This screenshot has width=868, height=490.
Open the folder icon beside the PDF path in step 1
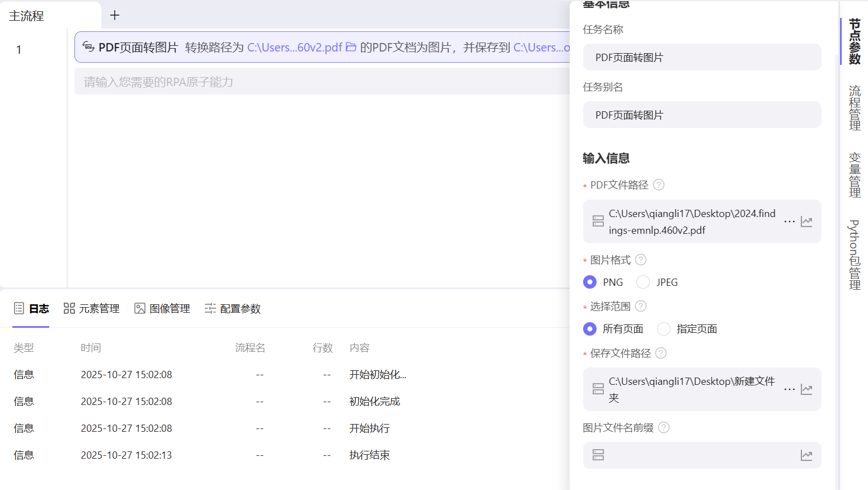(351, 48)
